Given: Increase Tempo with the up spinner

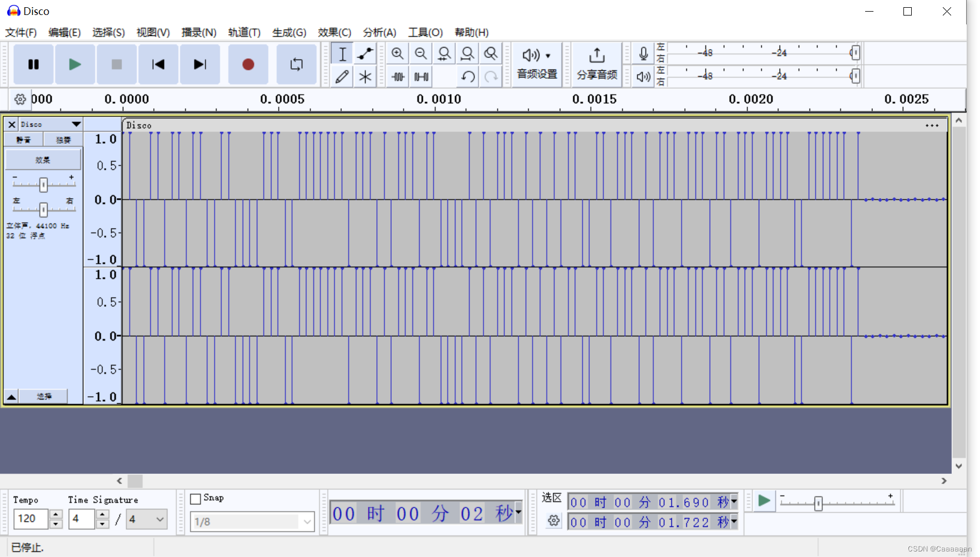Looking at the screenshot, I should (56, 514).
